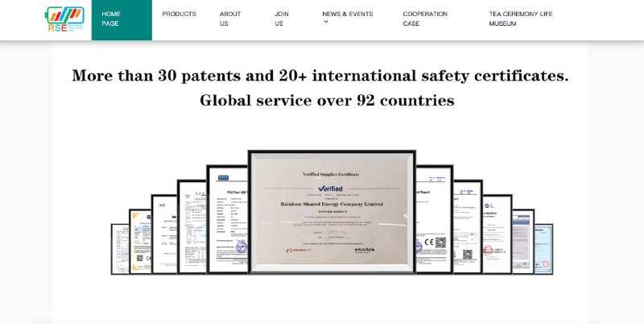View the FCC Part 15B certificate thumbnail
Screen dimensions: 644x324
228,219
